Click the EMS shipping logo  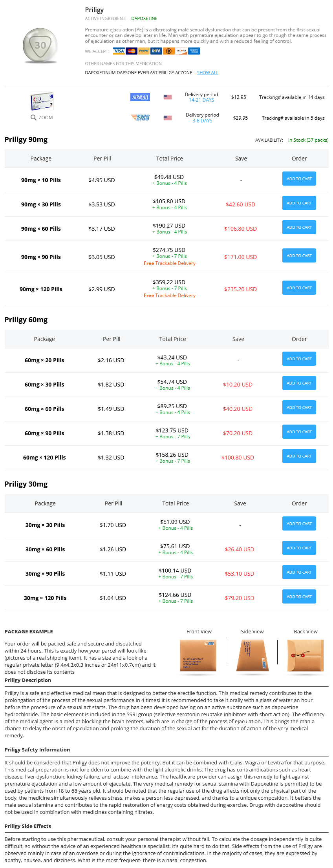(x=140, y=117)
